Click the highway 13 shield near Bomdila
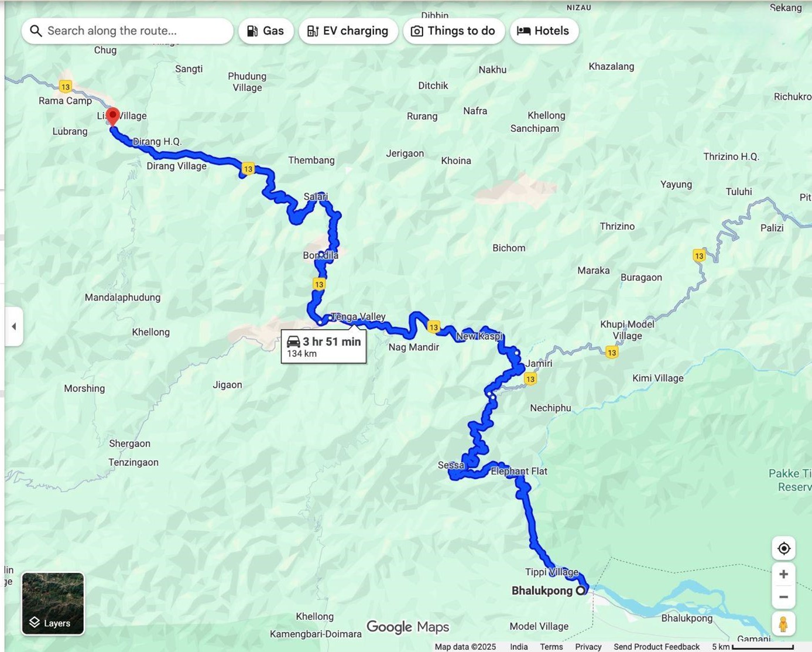This screenshot has height=652, width=812. [x=318, y=284]
